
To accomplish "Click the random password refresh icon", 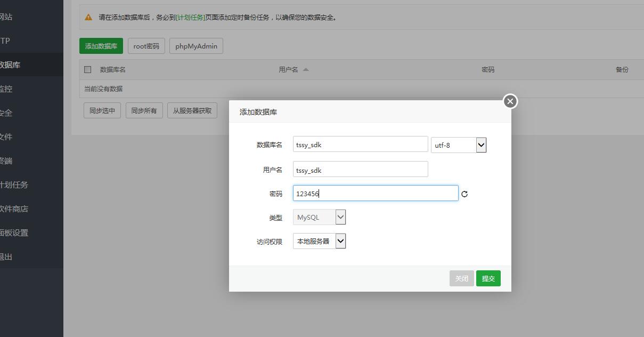I will 464,194.
